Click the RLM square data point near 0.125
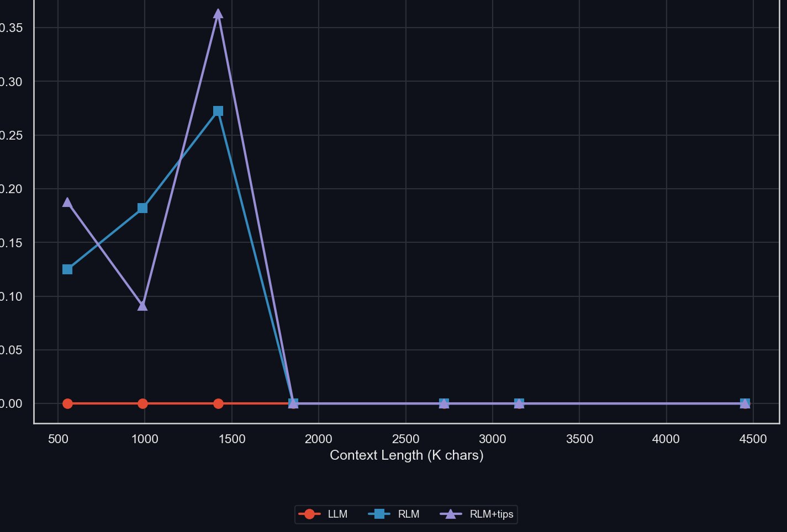The image size is (787, 532). click(67, 269)
